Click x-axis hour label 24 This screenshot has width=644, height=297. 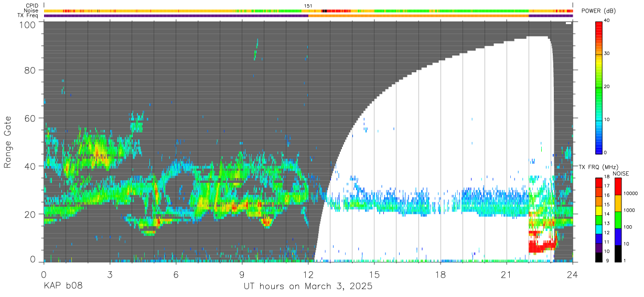pyautogui.click(x=572, y=274)
